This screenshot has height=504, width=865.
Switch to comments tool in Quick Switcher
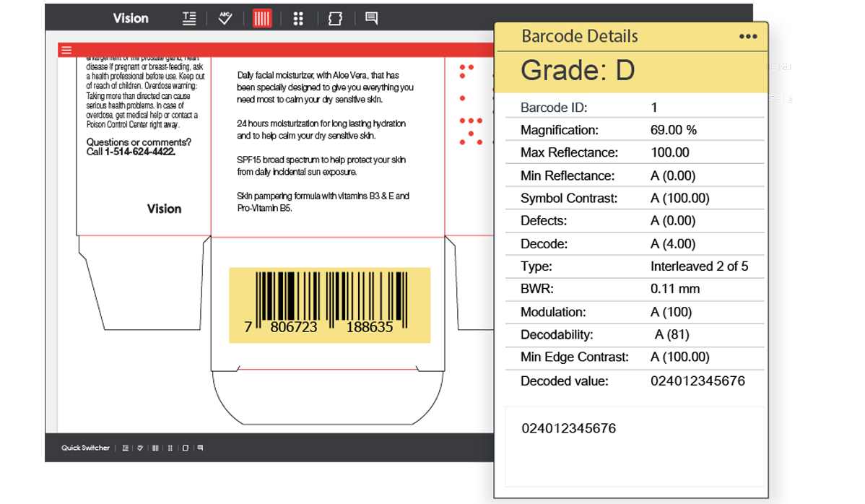coord(200,448)
